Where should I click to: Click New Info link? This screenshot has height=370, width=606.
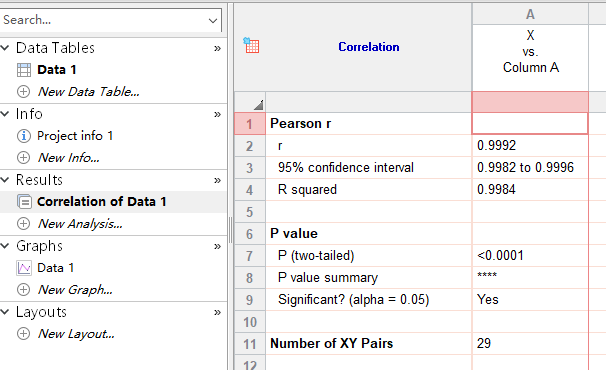68,158
